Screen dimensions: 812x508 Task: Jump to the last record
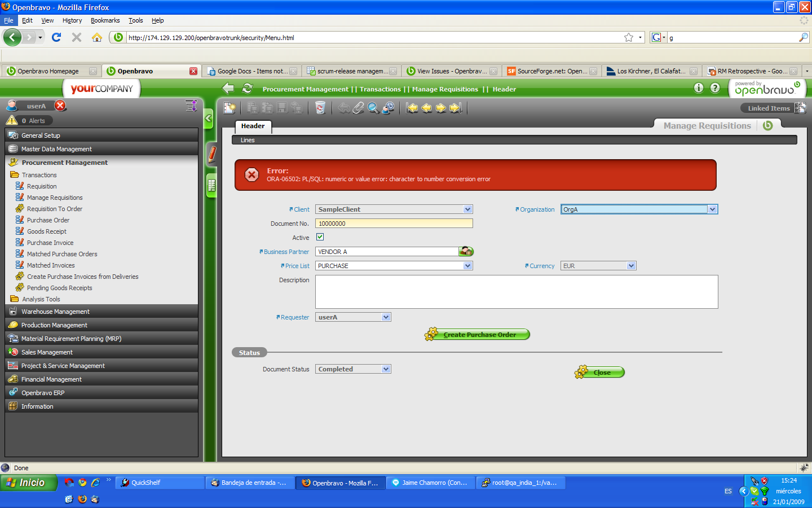pos(456,108)
